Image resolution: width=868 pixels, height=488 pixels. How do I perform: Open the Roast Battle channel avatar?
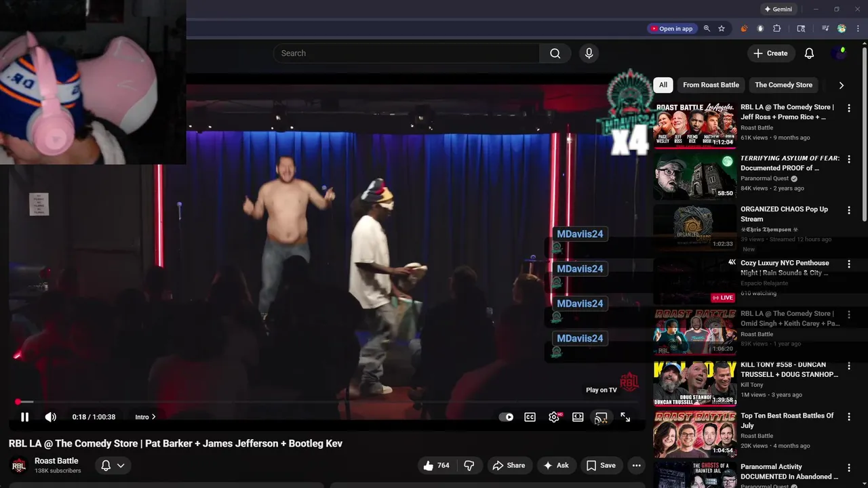[19, 466]
